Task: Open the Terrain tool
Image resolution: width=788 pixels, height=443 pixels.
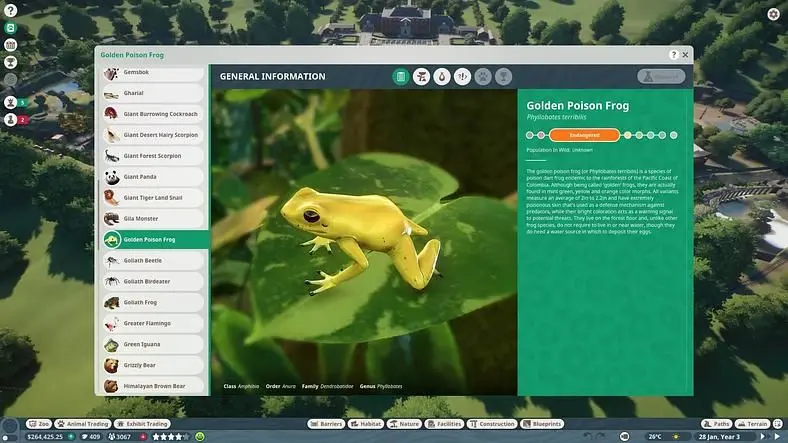Action: [x=752, y=424]
